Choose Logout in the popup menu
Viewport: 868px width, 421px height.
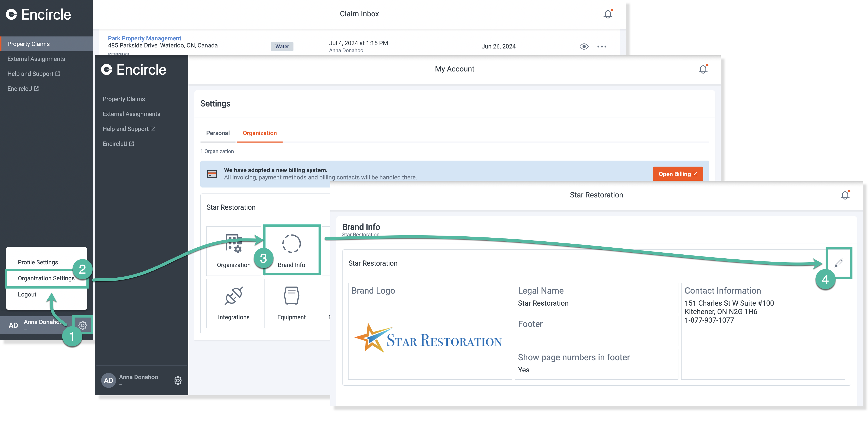pyautogui.click(x=27, y=294)
